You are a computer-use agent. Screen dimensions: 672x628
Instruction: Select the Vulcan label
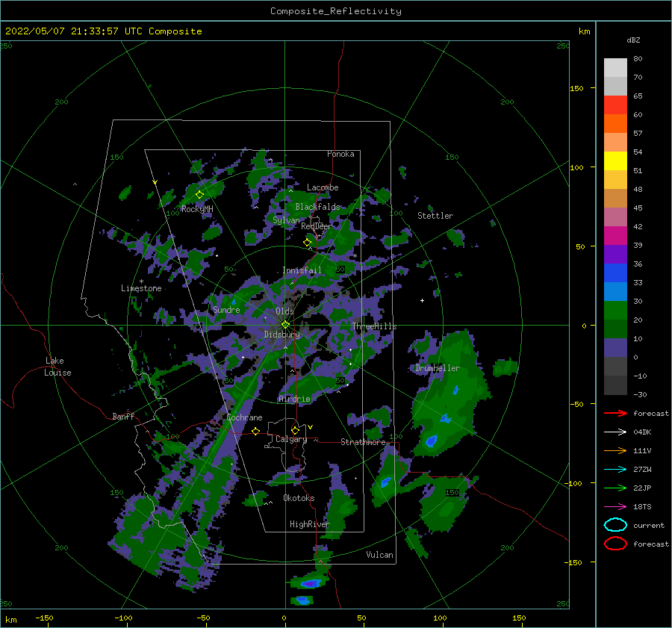coord(379,554)
